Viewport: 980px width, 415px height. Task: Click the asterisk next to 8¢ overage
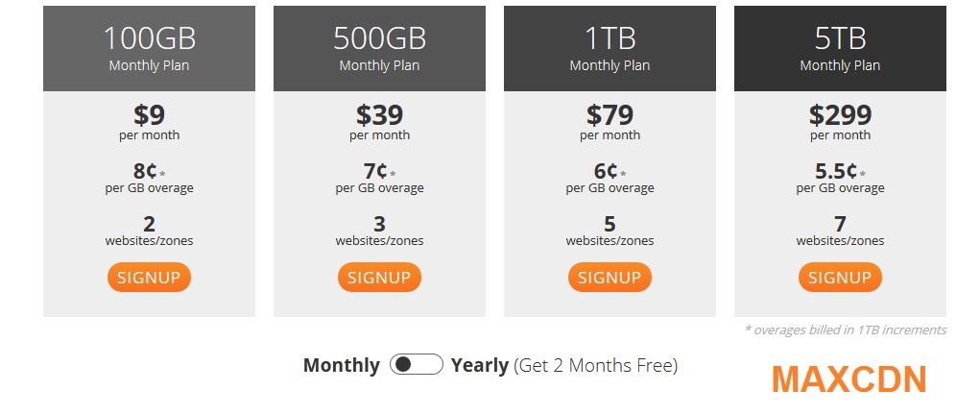pos(162,173)
